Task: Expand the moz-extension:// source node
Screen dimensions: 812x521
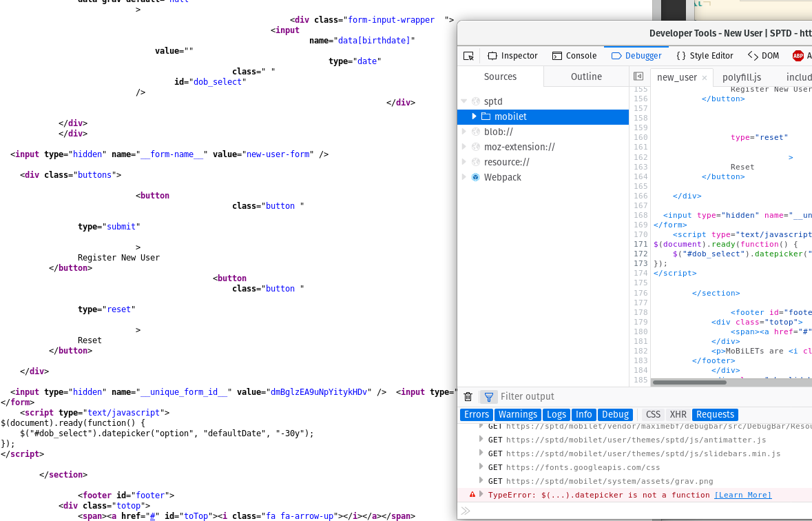Action: click(464, 147)
